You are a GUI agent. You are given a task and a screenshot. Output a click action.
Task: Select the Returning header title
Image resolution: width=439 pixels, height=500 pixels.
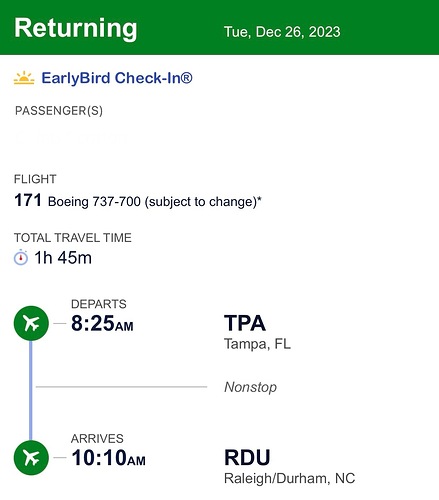[76, 28]
